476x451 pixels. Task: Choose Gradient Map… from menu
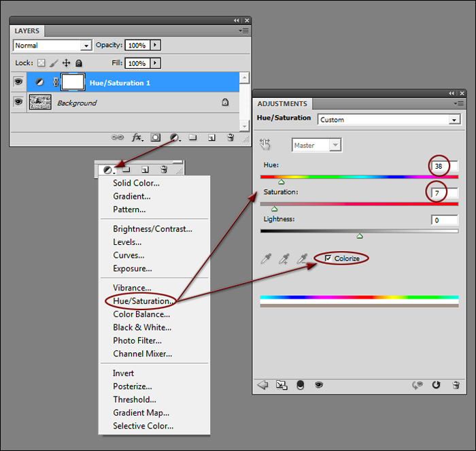(x=141, y=413)
